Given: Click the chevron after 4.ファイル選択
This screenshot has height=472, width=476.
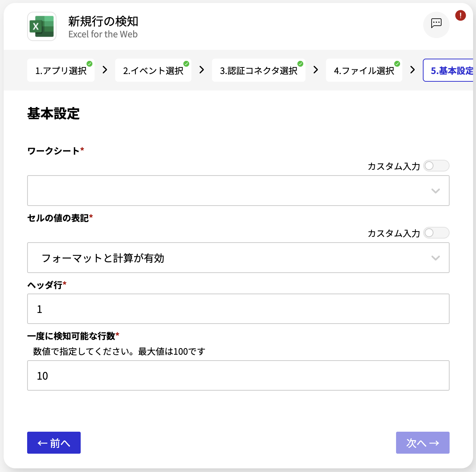Looking at the screenshot, I should click(x=413, y=70).
